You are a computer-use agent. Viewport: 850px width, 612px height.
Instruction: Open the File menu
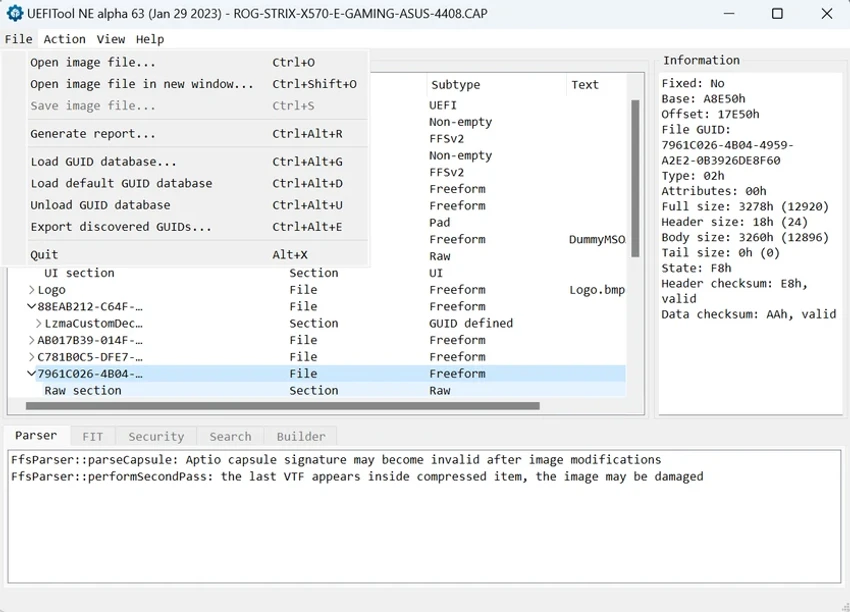[18, 39]
